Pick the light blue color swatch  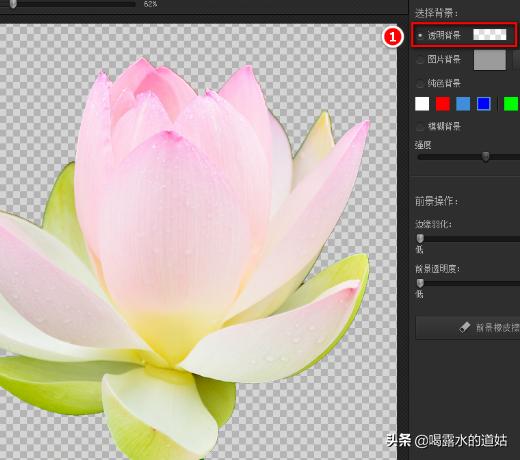click(x=463, y=104)
